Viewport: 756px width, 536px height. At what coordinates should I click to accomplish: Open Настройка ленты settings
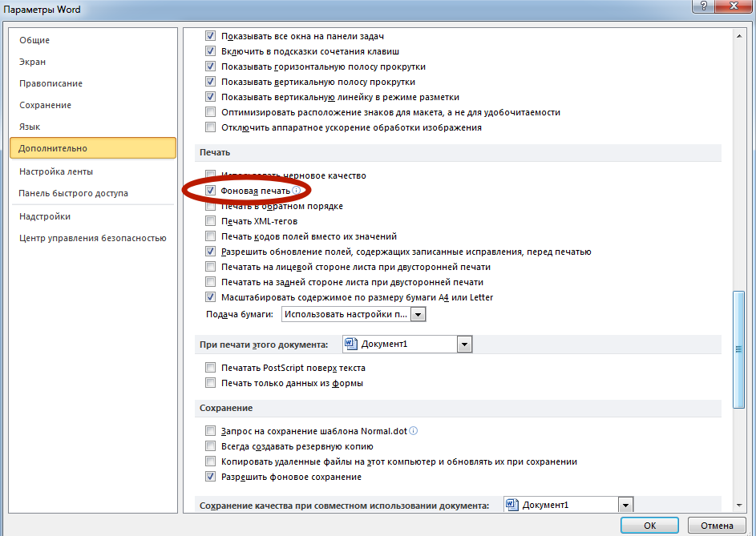[56, 171]
